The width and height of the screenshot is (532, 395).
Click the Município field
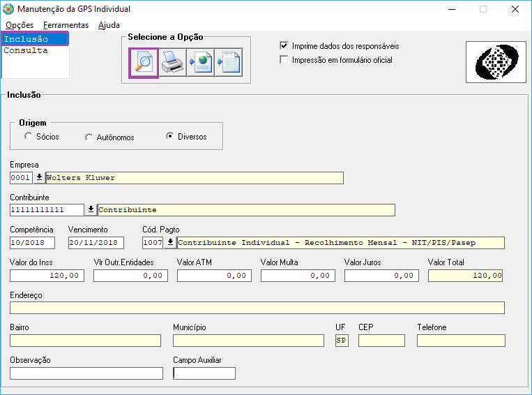point(248,341)
